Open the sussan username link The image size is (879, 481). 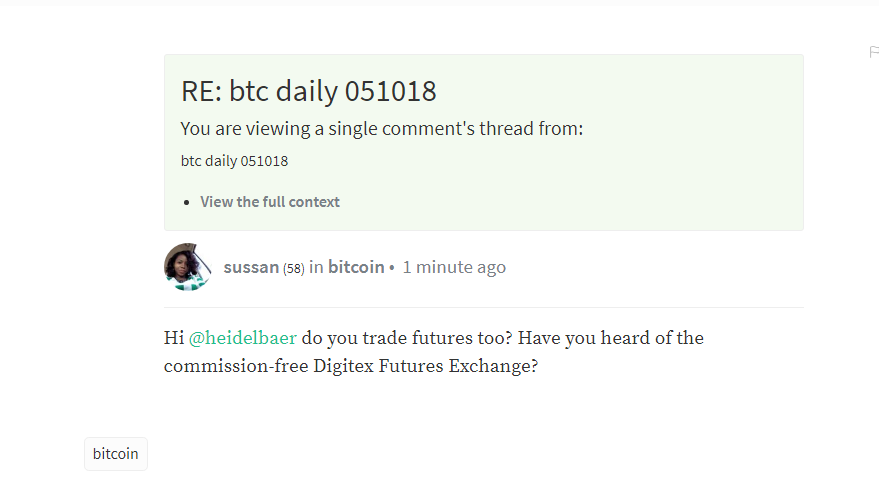251,267
